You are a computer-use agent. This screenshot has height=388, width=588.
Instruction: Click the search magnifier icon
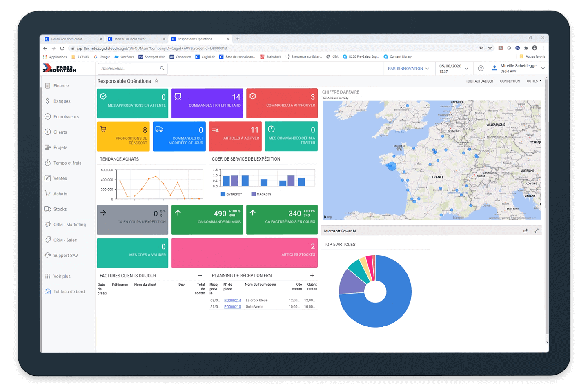162,69
